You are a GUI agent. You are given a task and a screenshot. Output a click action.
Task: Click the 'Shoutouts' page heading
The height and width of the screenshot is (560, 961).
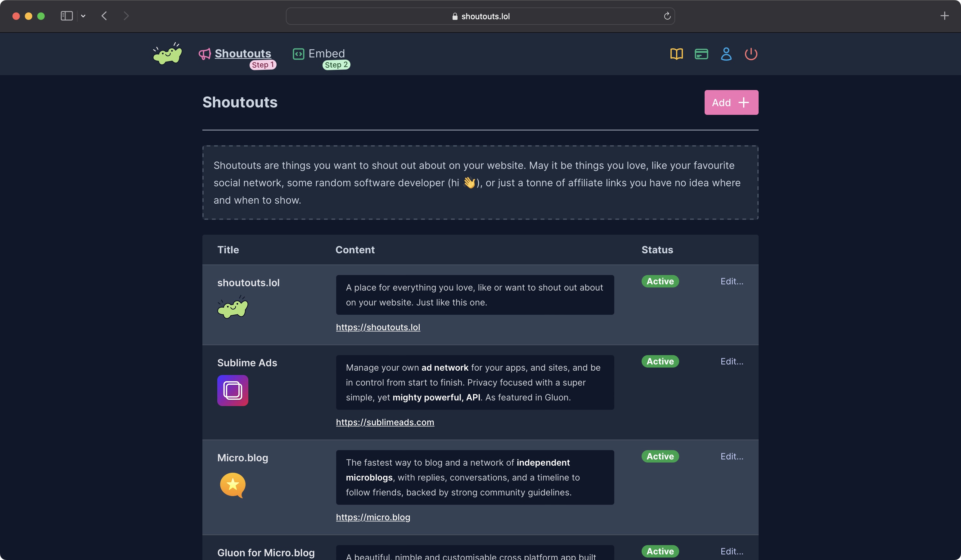tap(240, 102)
